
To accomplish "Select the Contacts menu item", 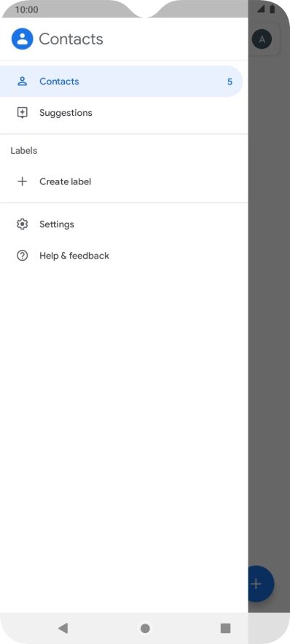I will click(121, 82).
